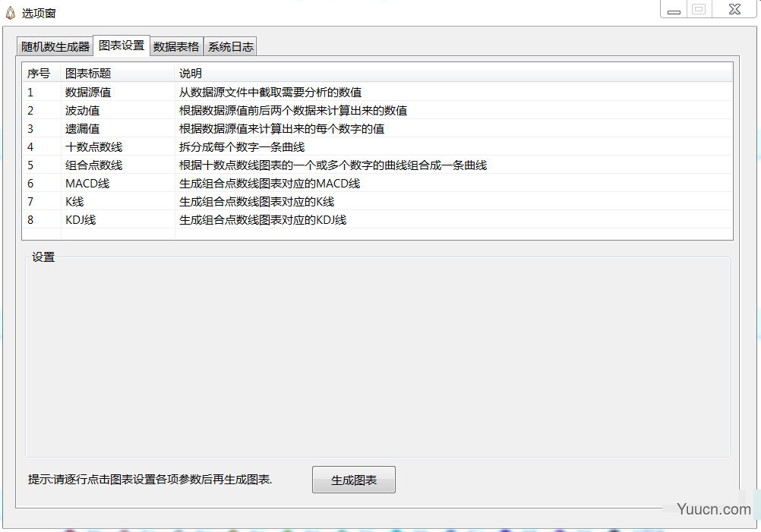Click the application logo icon in title bar
761x532 pixels.
pos(10,11)
